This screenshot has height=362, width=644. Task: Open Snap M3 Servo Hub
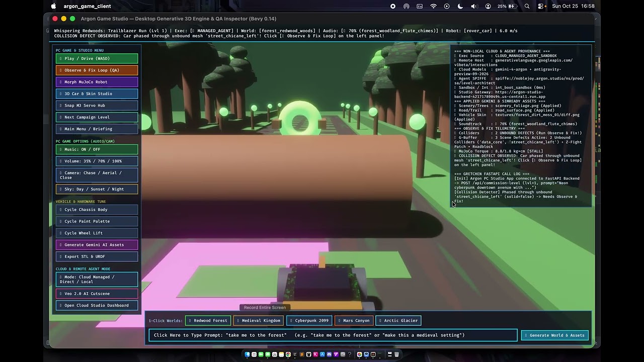97,106
